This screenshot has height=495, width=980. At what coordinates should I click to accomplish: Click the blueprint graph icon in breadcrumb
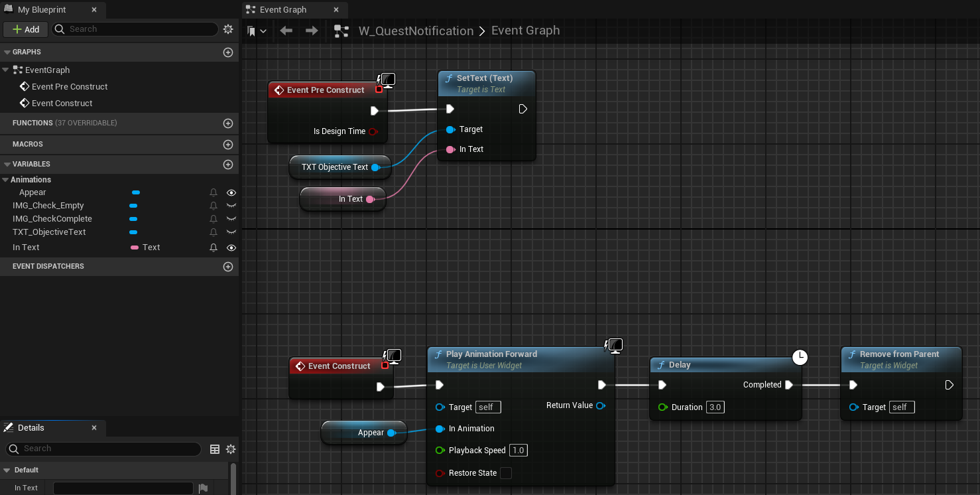point(341,31)
